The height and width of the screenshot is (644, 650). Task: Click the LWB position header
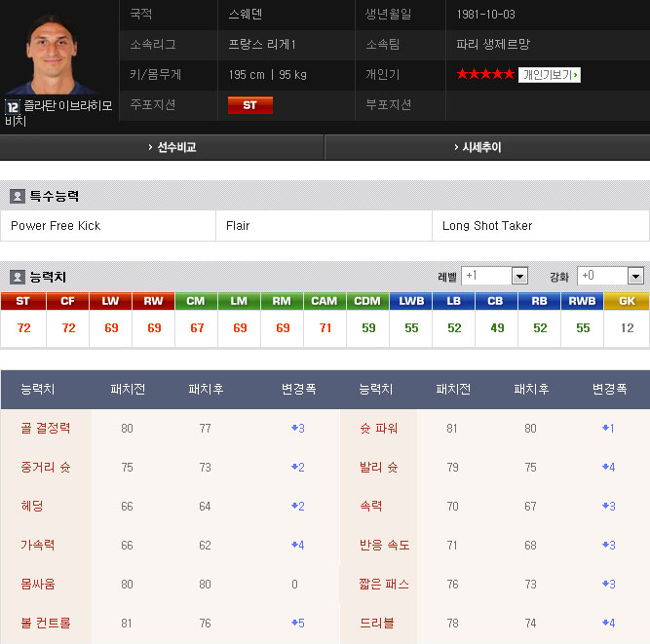411,301
